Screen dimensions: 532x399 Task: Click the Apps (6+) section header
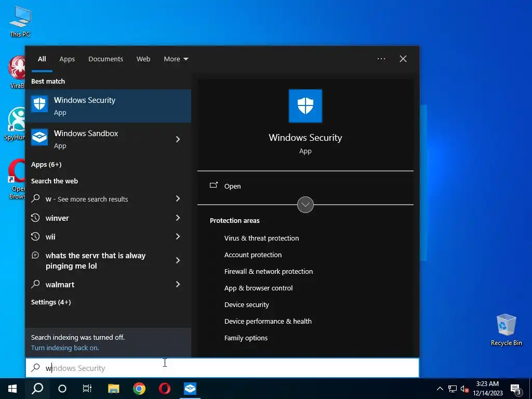46,165
